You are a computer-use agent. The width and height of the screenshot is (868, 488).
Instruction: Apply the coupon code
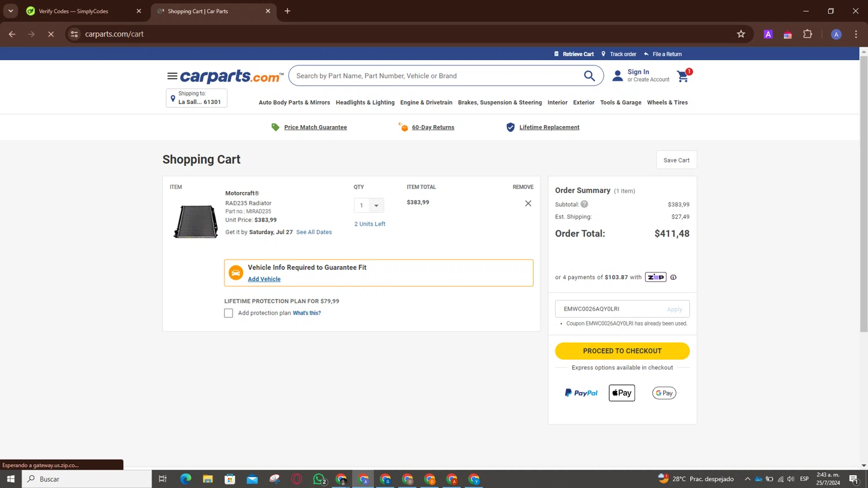(674, 309)
